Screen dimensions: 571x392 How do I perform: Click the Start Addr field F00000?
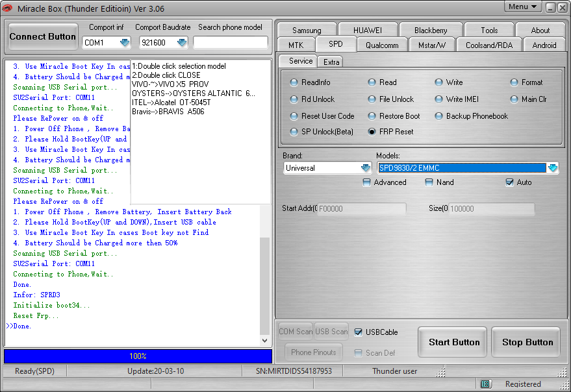point(362,208)
